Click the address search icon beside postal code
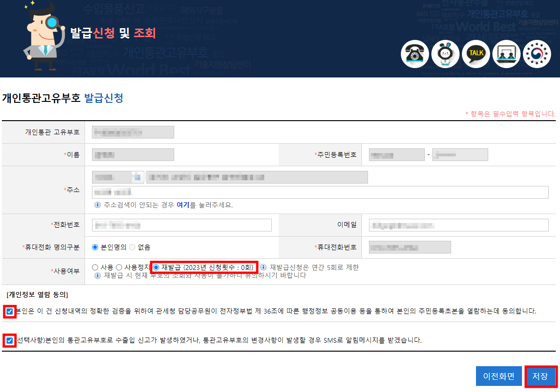The width and height of the screenshot is (560, 392). pyautogui.click(x=138, y=177)
